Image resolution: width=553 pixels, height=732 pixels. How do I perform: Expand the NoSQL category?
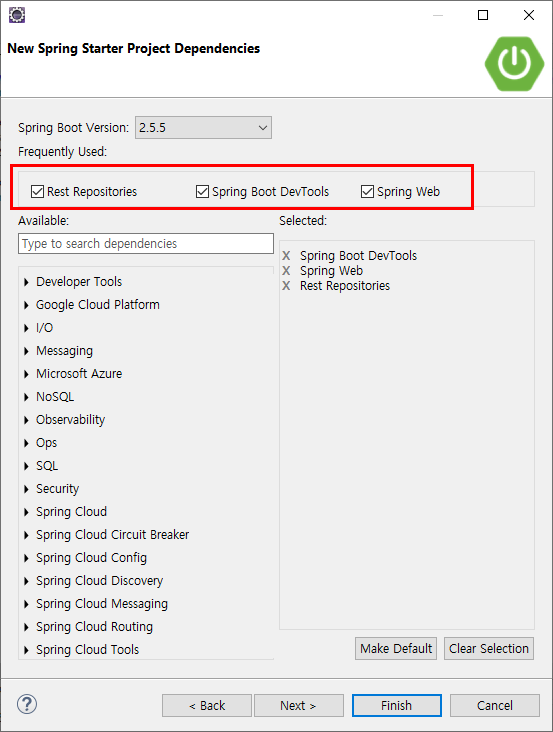pyautogui.click(x=26, y=397)
